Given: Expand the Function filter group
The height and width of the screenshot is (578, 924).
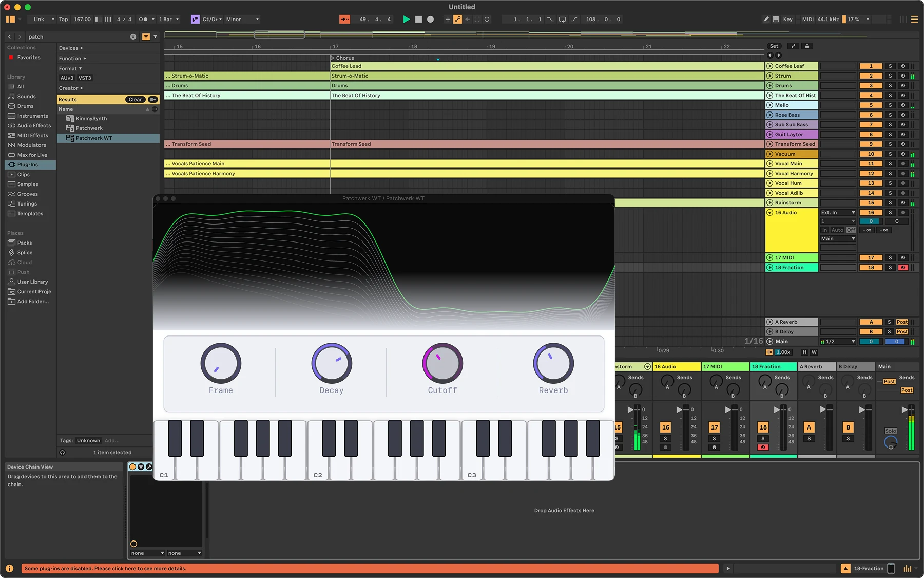Looking at the screenshot, I should pos(72,59).
